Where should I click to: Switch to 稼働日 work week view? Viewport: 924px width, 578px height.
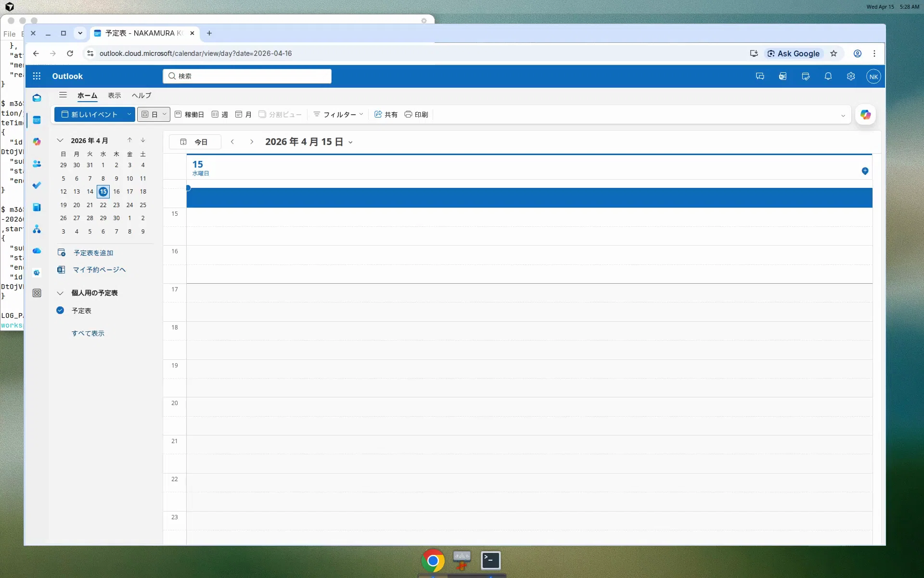[189, 115]
